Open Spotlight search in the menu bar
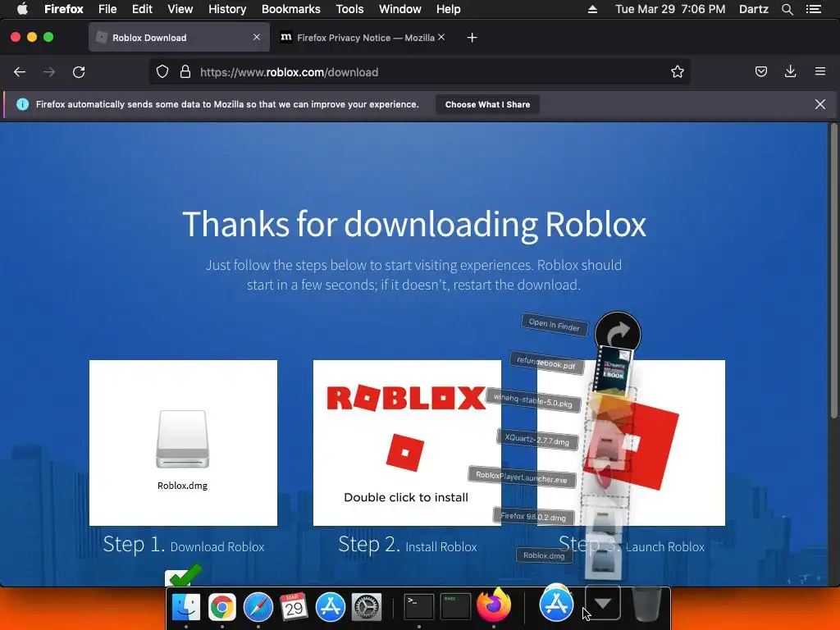Viewport: 840px width, 630px height. coord(787,9)
